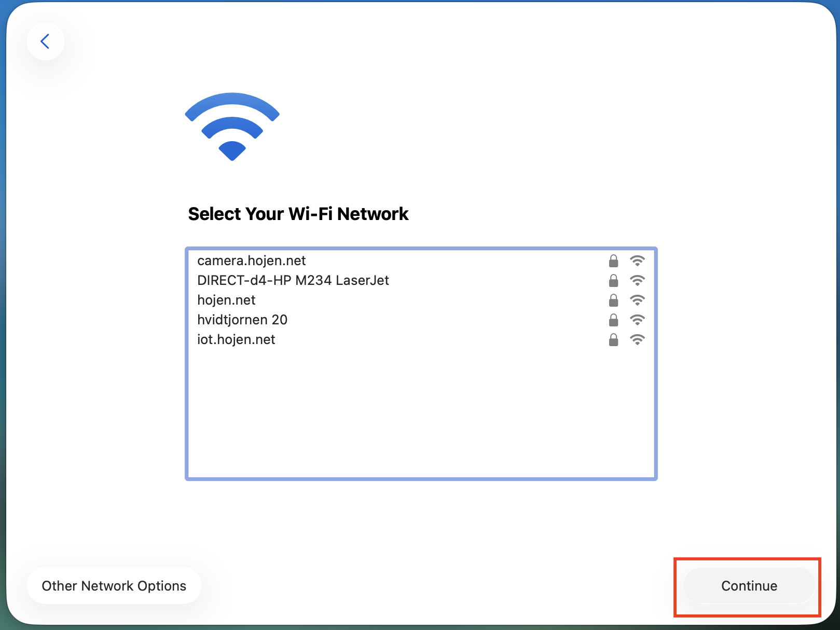The height and width of the screenshot is (630, 840).
Task: Select iot.hojen.net from the list
Action: (236, 339)
